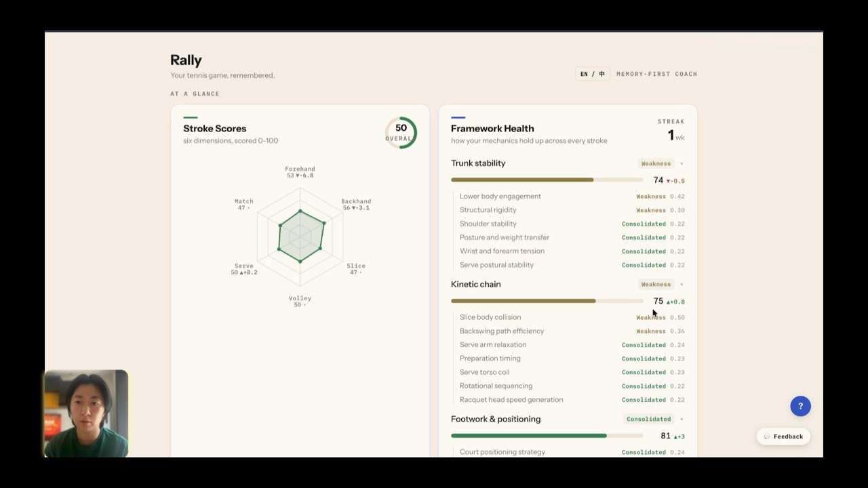Click the Wrist and forearm tension row
Viewport: 868px width, 488px height.
coord(572,251)
